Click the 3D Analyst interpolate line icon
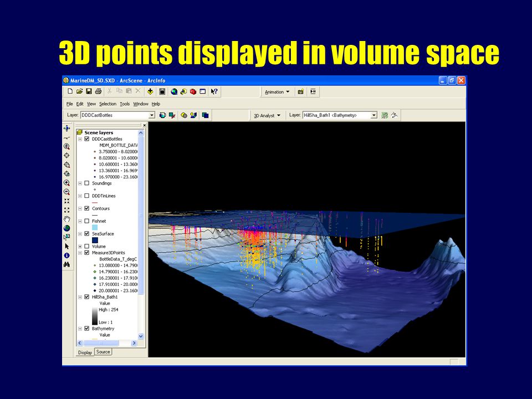The width and height of the screenshot is (532, 399). click(385, 115)
